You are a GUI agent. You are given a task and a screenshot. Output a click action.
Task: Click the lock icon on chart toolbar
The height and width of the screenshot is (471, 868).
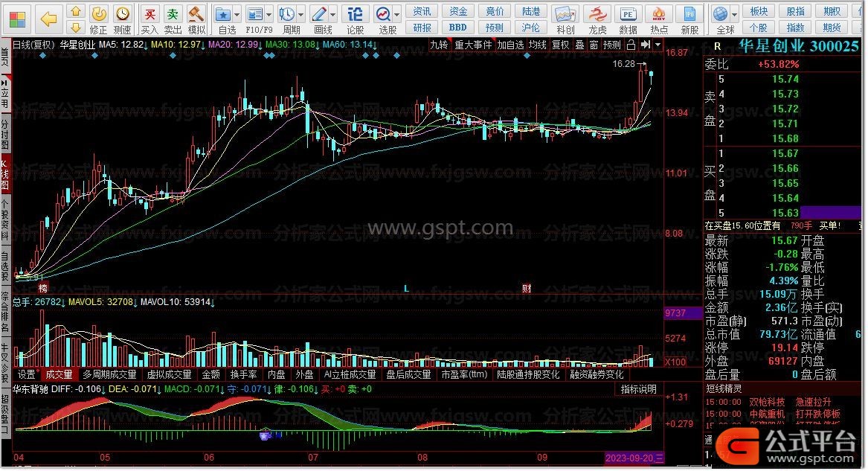point(631,45)
